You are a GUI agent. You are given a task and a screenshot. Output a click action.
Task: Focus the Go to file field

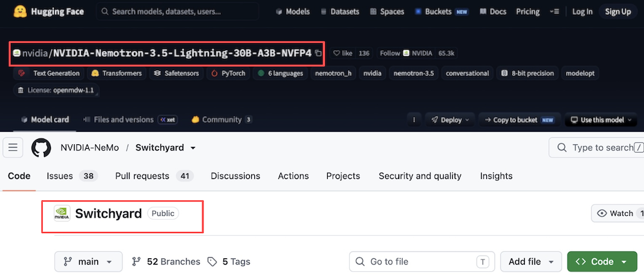tap(422, 262)
